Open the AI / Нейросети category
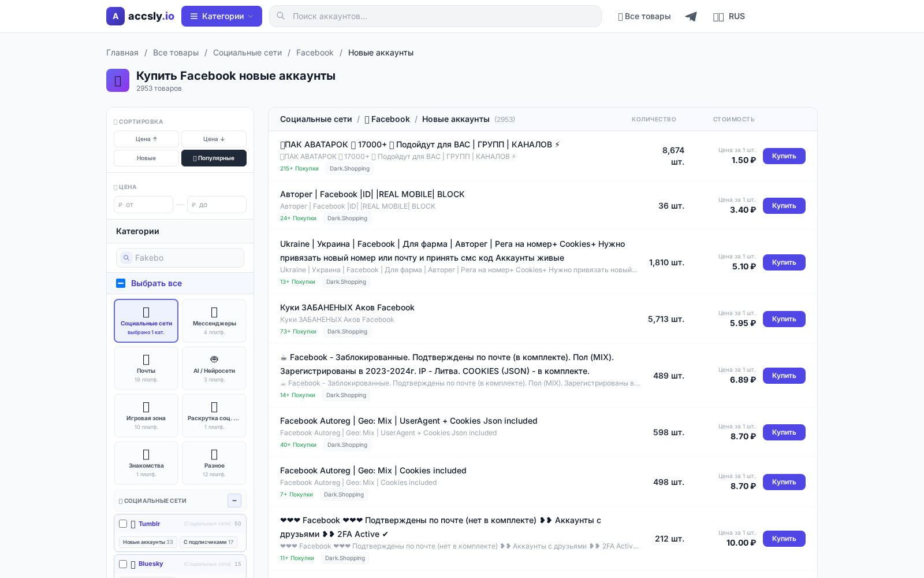The height and width of the screenshot is (578, 924). coord(214,368)
